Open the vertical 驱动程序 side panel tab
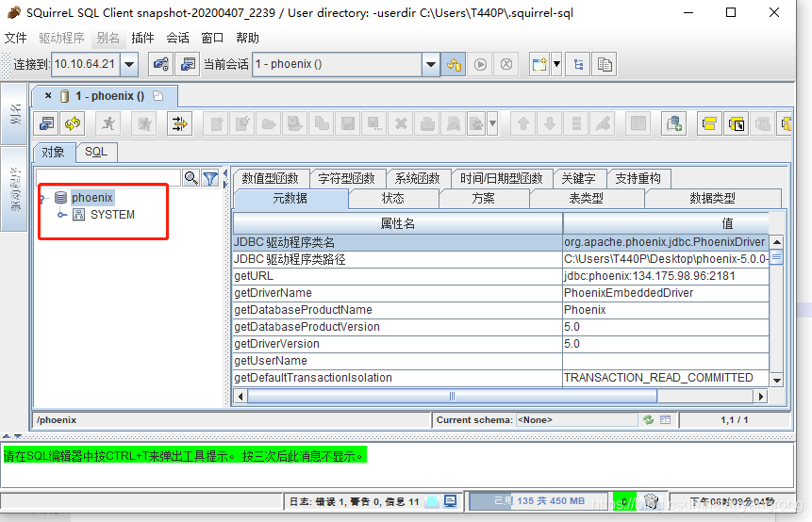Image resolution: width=812 pixels, height=522 pixels. (14, 188)
